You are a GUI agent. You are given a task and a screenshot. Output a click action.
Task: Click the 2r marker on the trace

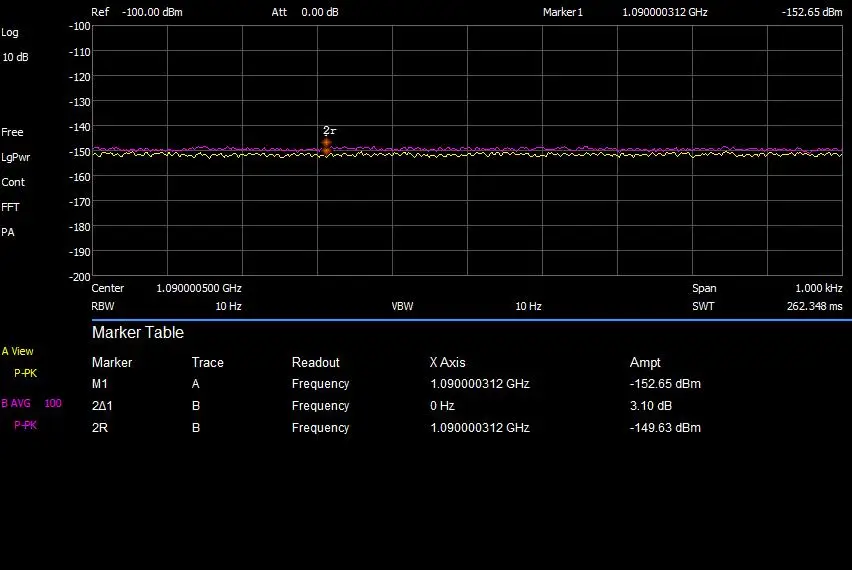326,145
